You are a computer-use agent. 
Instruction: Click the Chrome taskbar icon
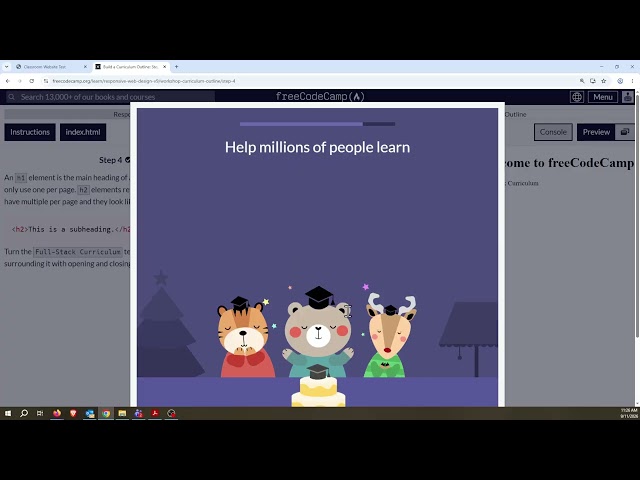point(106,413)
